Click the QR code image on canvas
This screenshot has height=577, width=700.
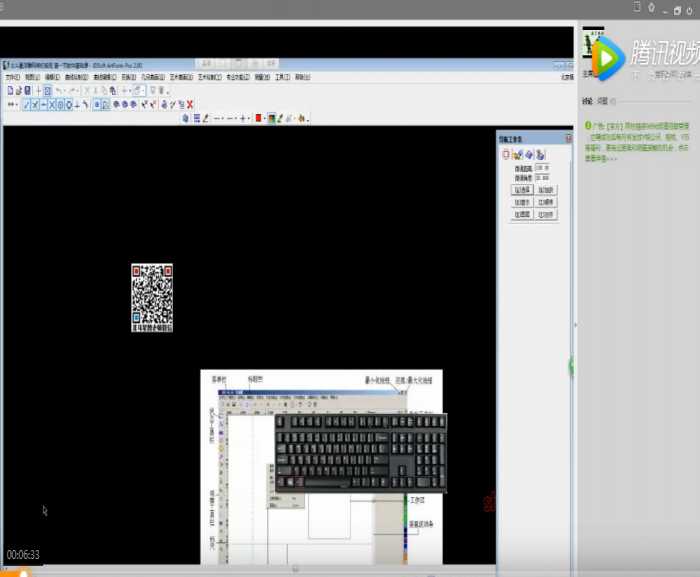click(152, 296)
